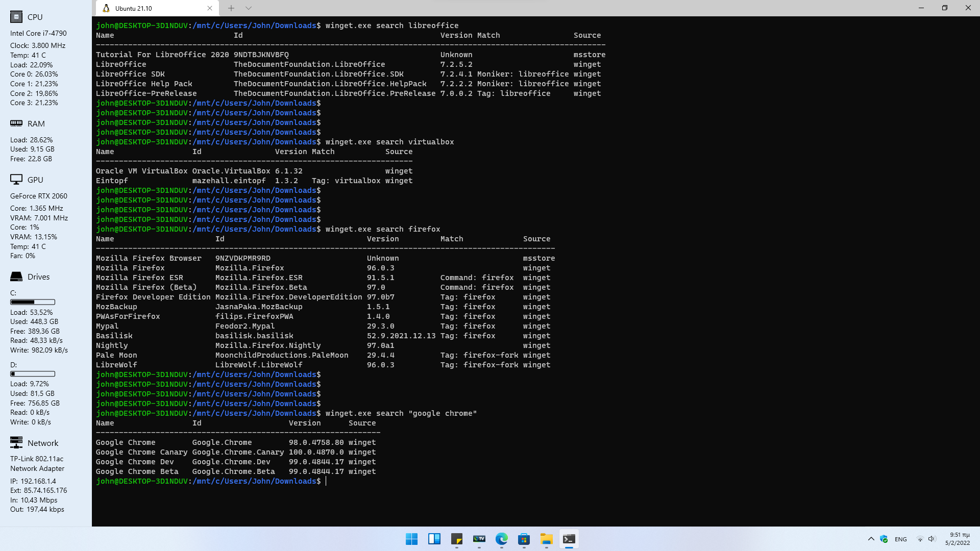Click the 'VRAM: 7.001 MHz' GPU value
This screenshot has width=980, height=551.
click(x=39, y=218)
